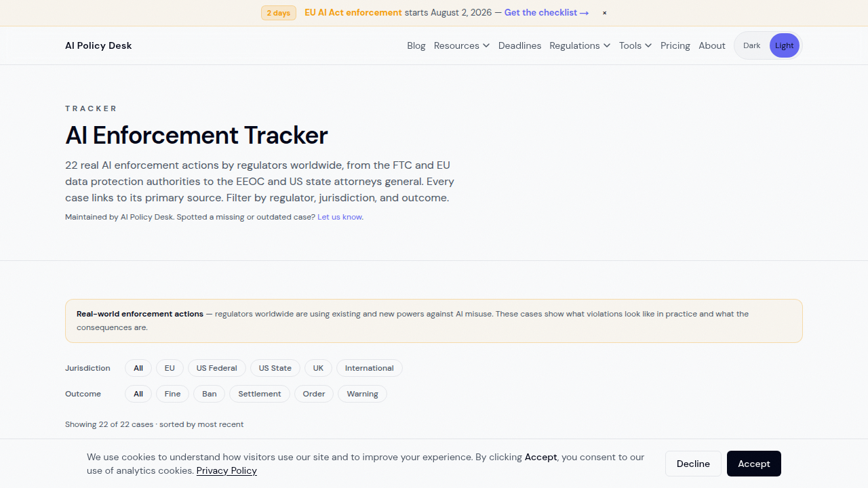The width and height of the screenshot is (868, 488).
Task: Open the Get the checklist link
Action: (x=547, y=13)
